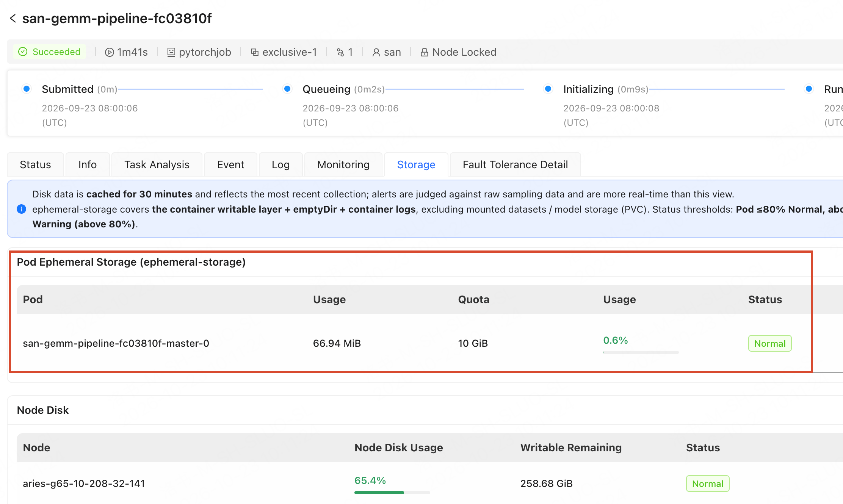Click the Node Locked label

coord(464,52)
